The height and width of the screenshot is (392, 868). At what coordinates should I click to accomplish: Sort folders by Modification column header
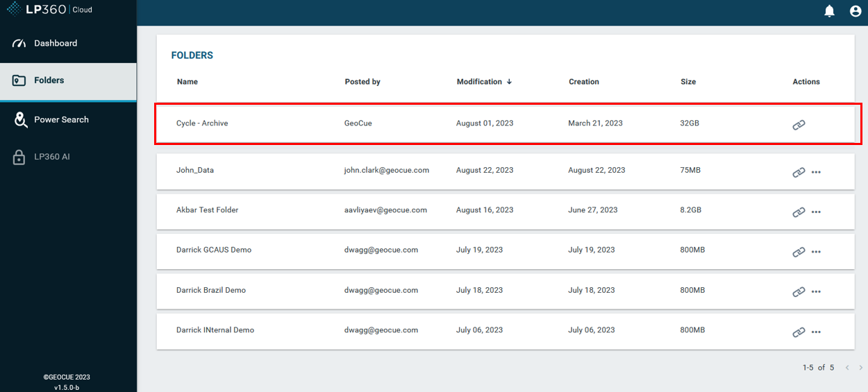479,82
